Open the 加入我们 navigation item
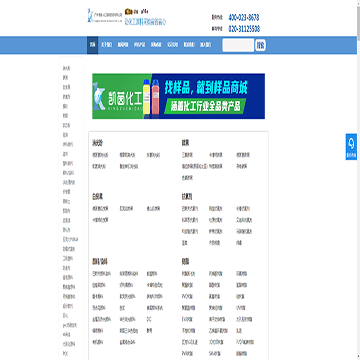The image size is (360, 360). [205, 45]
